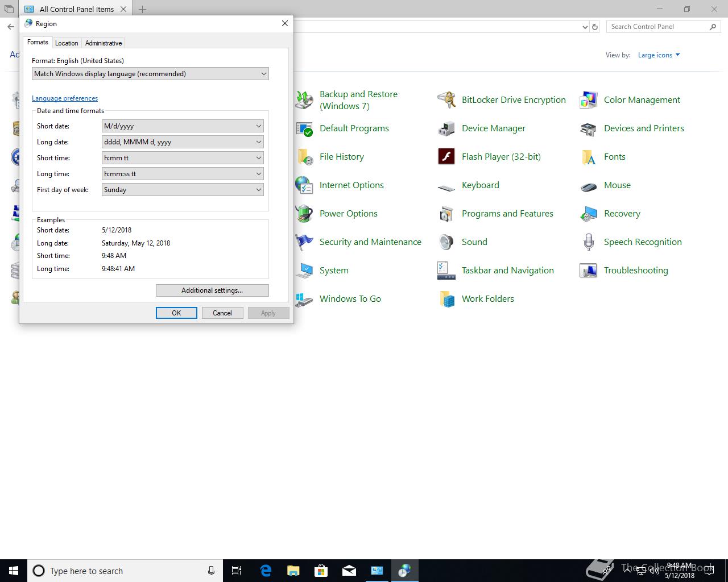The image size is (728, 582).
Task: Open Speech Recognition microphone icon
Action: (589, 242)
